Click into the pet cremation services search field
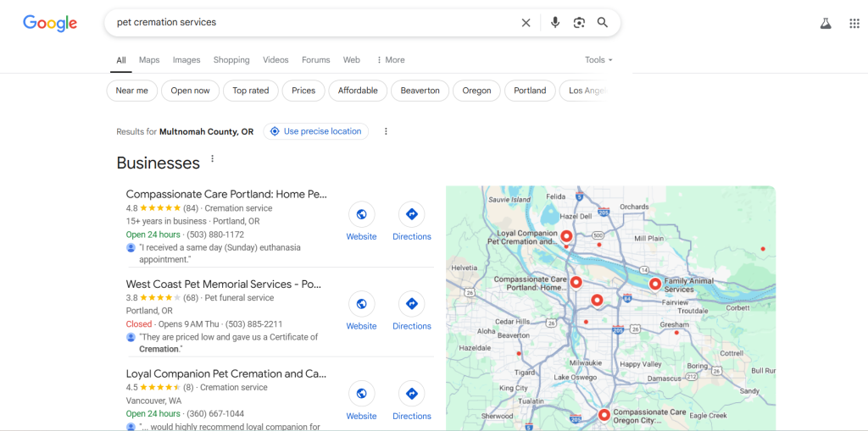This screenshot has width=868, height=431. [x=310, y=23]
